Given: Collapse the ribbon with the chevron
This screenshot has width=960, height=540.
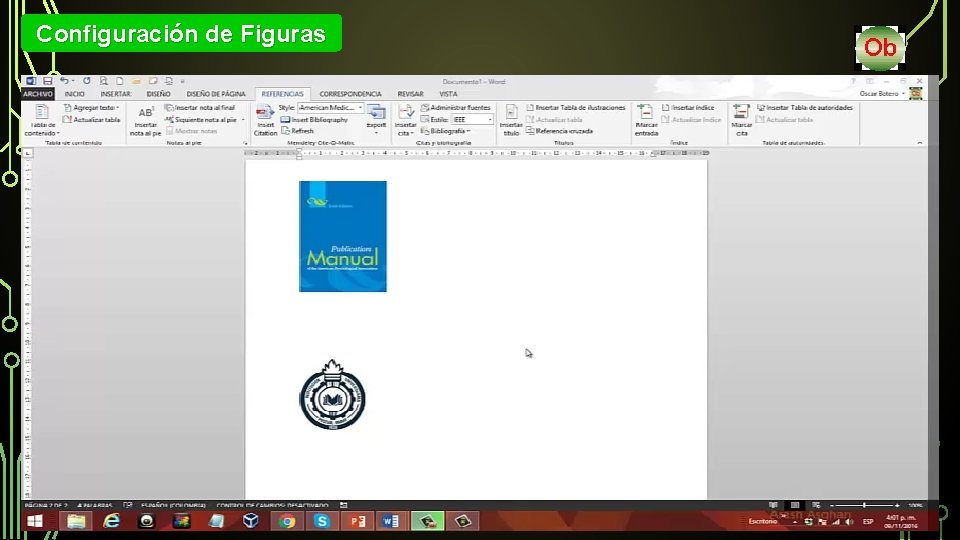Looking at the screenshot, I should (x=920, y=143).
